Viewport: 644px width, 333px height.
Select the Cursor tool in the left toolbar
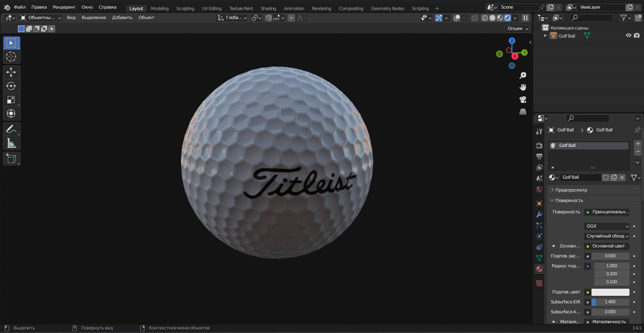pyautogui.click(x=11, y=57)
